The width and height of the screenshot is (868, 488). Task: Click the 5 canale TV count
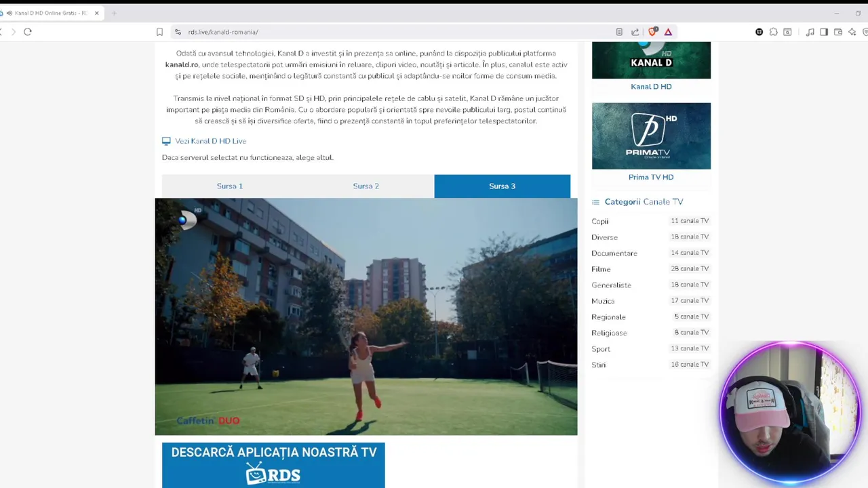pos(692,317)
